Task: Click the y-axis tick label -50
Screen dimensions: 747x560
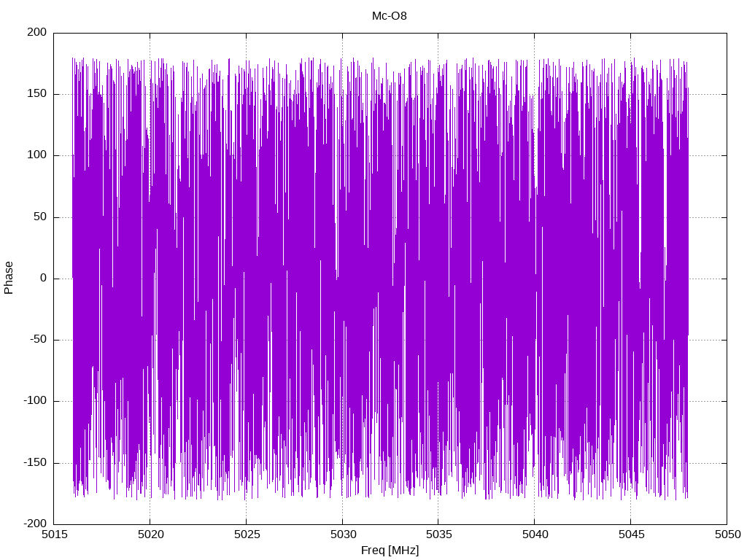Action: pyautogui.click(x=38, y=340)
